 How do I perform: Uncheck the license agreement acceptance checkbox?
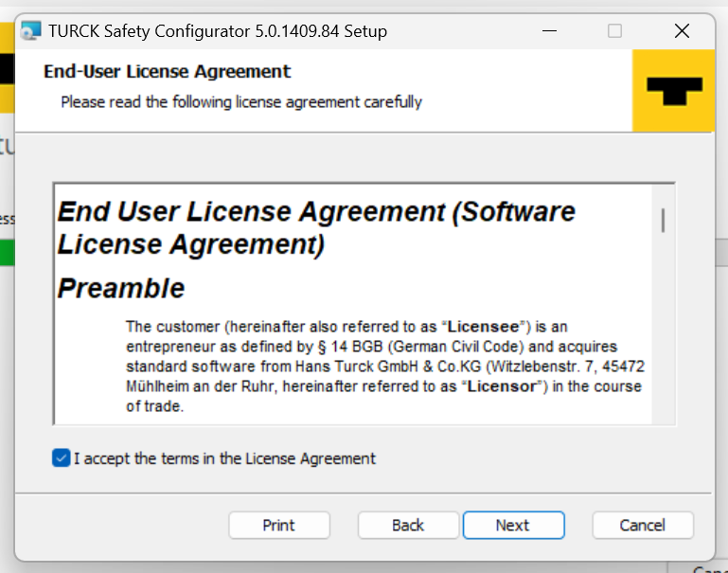[62, 457]
